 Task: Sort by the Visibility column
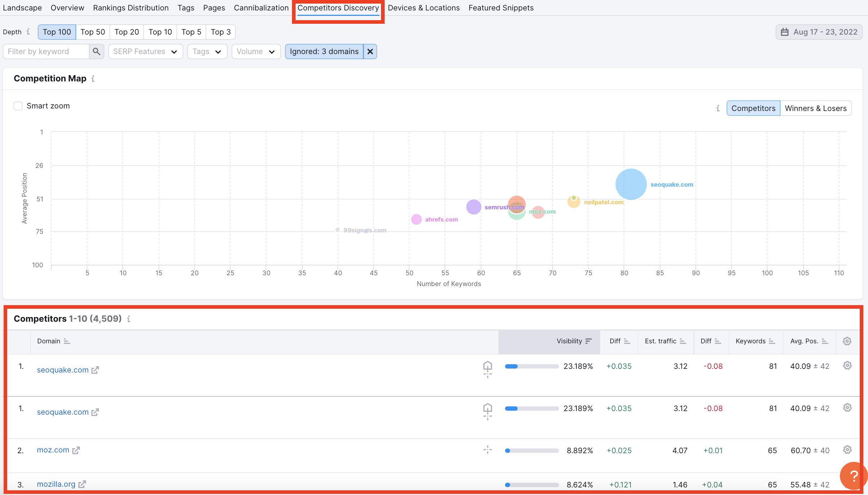tap(574, 341)
